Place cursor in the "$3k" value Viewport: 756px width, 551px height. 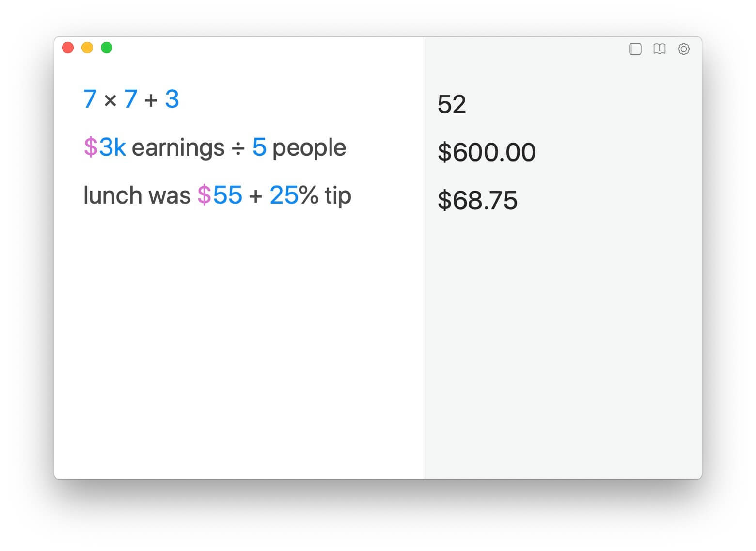(105, 147)
